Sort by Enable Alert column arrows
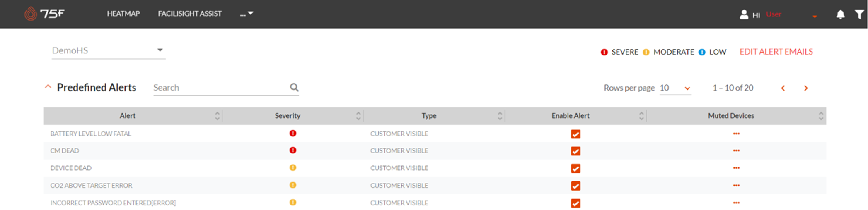This screenshot has height=210, width=868. (641, 116)
